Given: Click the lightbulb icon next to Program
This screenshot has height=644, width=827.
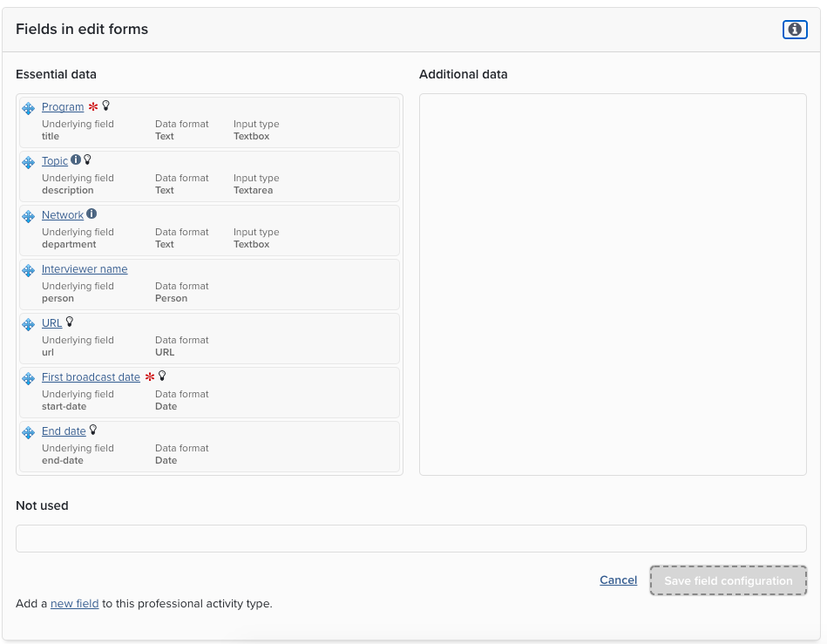Looking at the screenshot, I should [x=106, y=106].
